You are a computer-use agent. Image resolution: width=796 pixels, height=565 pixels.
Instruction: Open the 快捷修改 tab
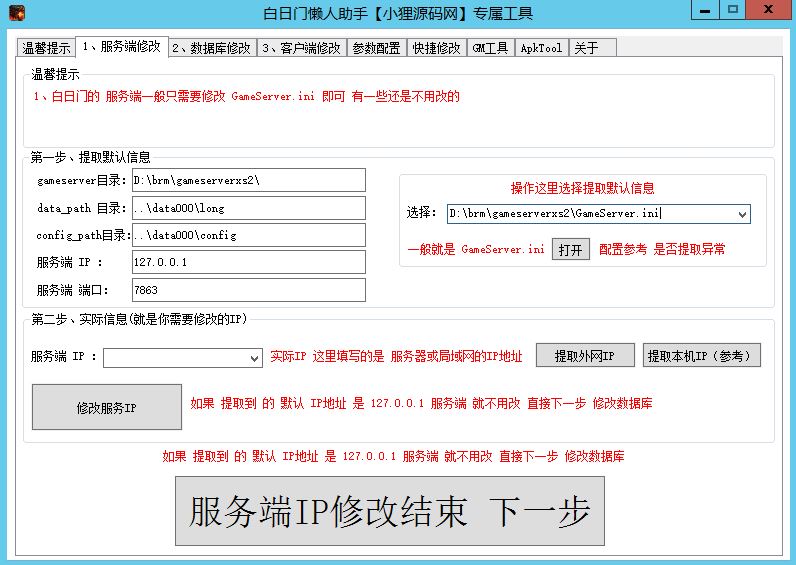pyautogui.click(x=436, y=48)
